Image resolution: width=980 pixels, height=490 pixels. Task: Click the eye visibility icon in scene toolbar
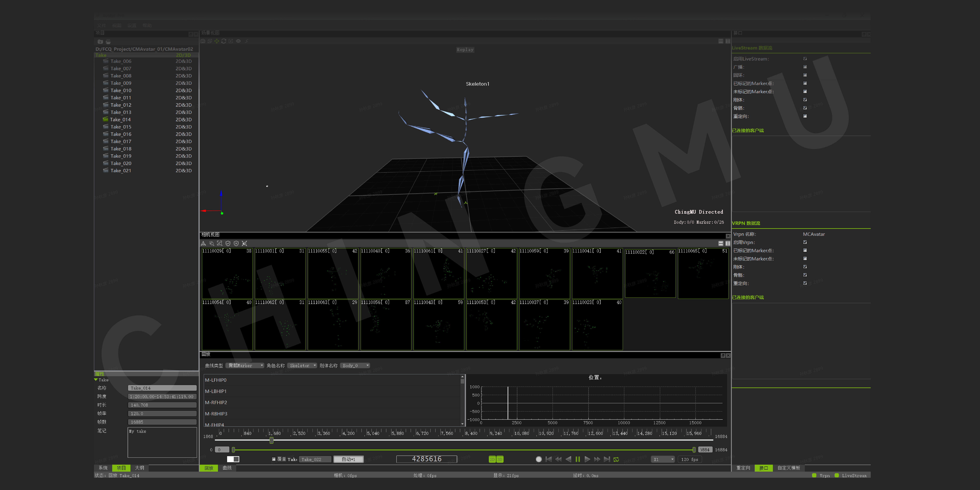(238, 41)
